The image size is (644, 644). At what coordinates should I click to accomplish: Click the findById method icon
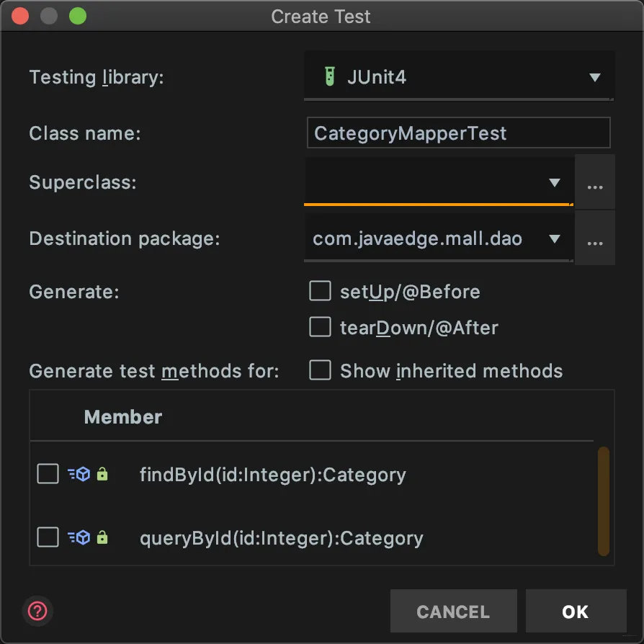(79, 475)
